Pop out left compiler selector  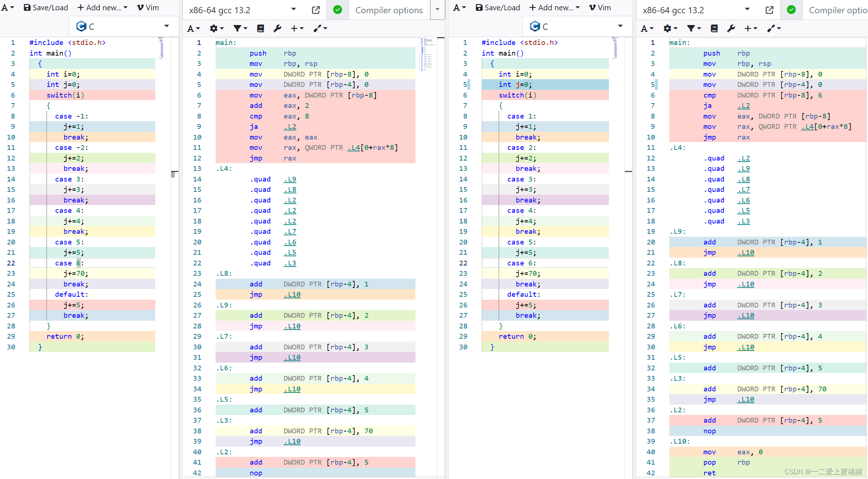(316, 10)
